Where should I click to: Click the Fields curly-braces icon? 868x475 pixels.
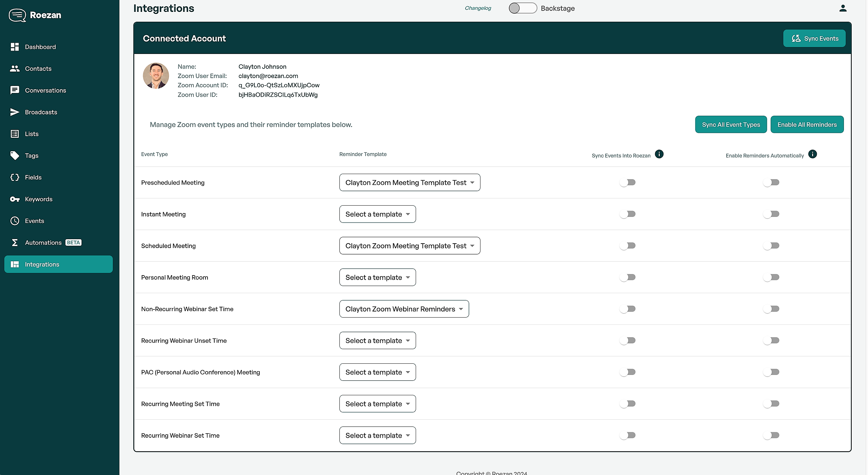pyautogui.click(x=15, y=177)
